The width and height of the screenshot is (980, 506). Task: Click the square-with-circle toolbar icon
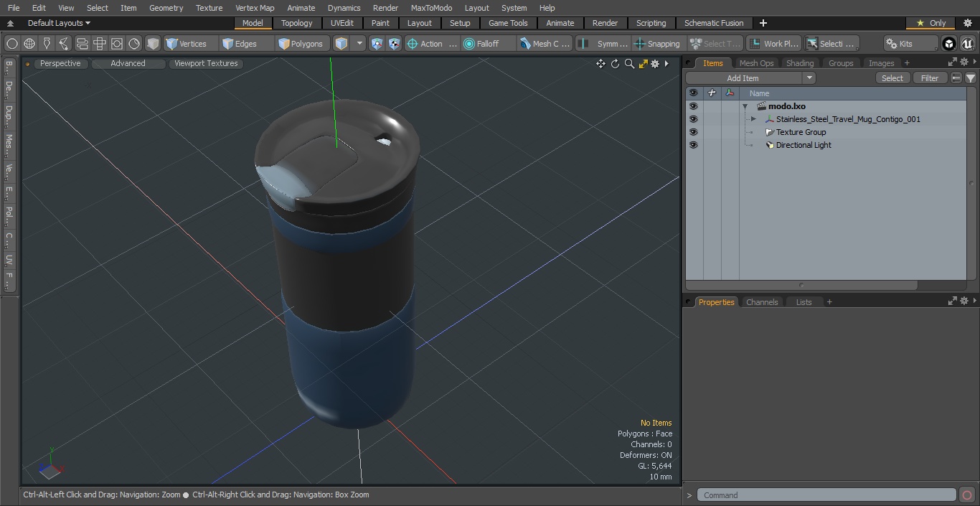[x=117, y=44]
